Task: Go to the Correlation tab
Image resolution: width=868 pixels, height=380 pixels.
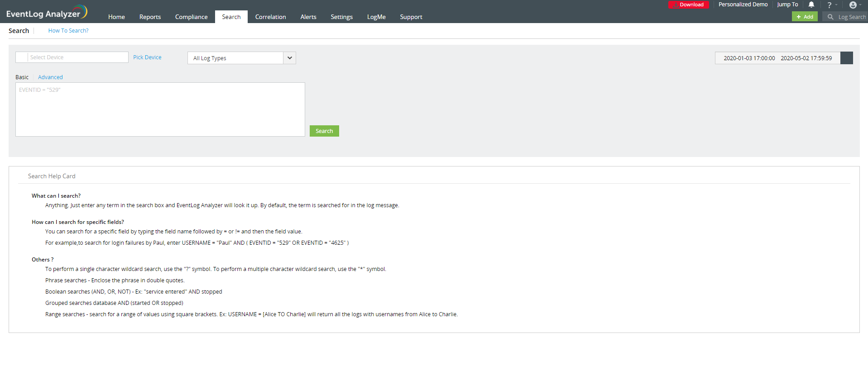Action: point(270,17)
